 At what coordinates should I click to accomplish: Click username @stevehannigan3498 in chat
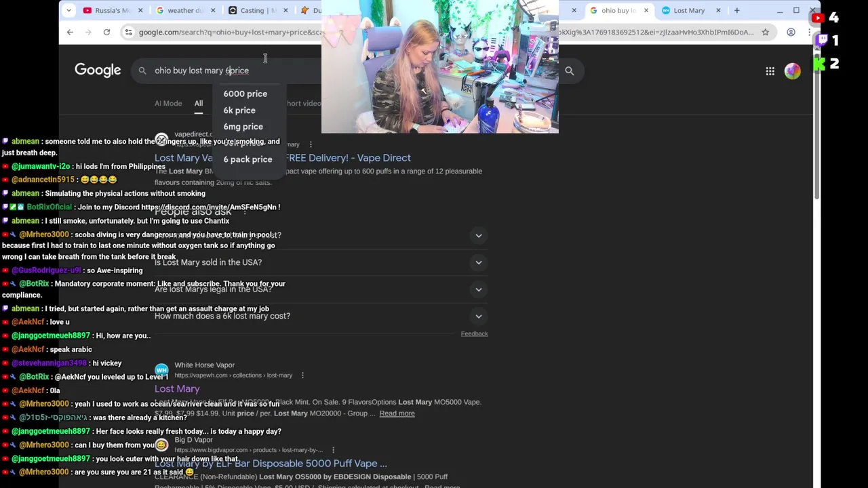click(x=49, y=363)
